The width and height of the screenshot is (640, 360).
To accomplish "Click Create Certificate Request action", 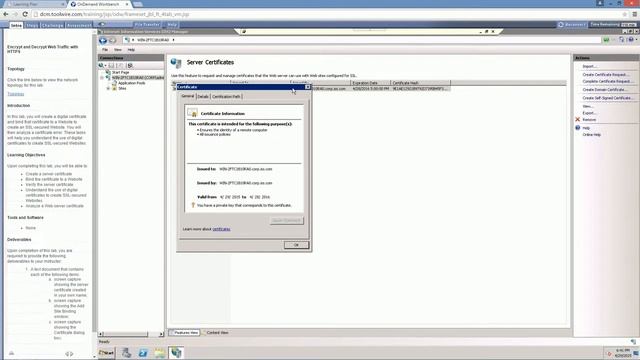I will 606,75.
